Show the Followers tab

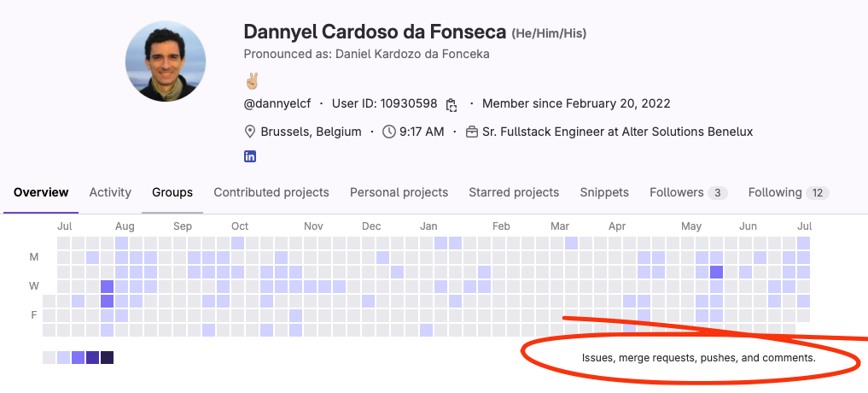(x=688, y=193)
